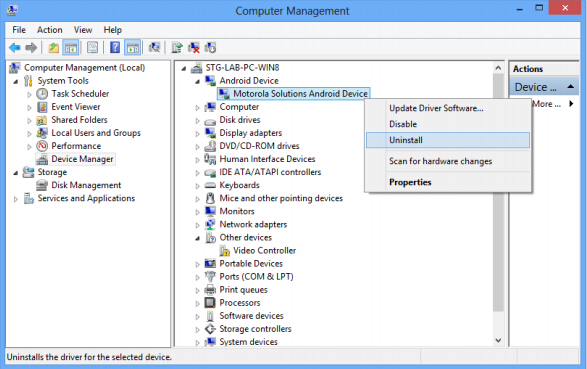
Task: Click the Storage controllers icon
Action: [x=210, y=329]
